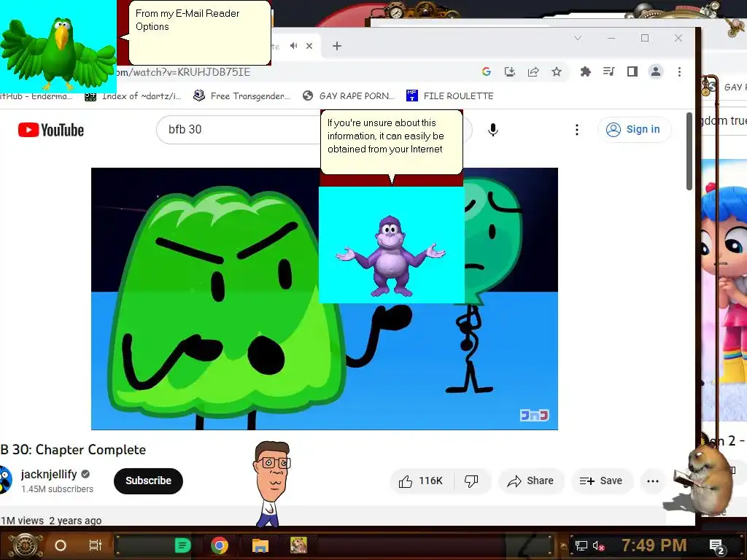The image size is (747, 560).
Task: Open the Chrome extensions puzzle icon
Action: [586, 72]
